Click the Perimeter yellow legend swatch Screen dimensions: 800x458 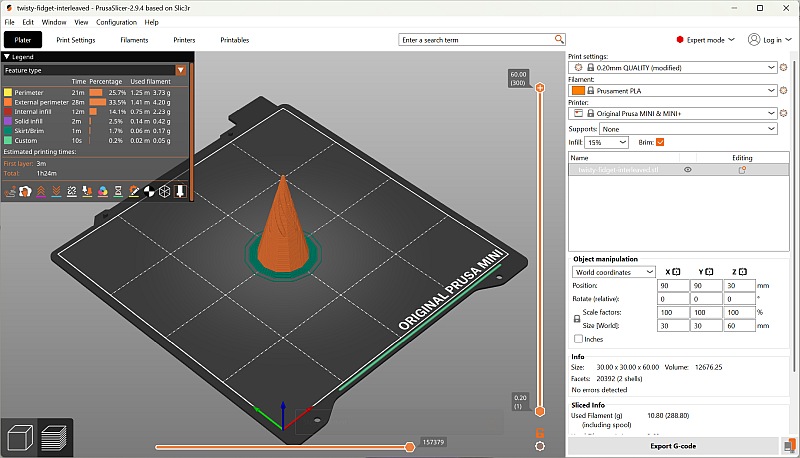point(8,92)
